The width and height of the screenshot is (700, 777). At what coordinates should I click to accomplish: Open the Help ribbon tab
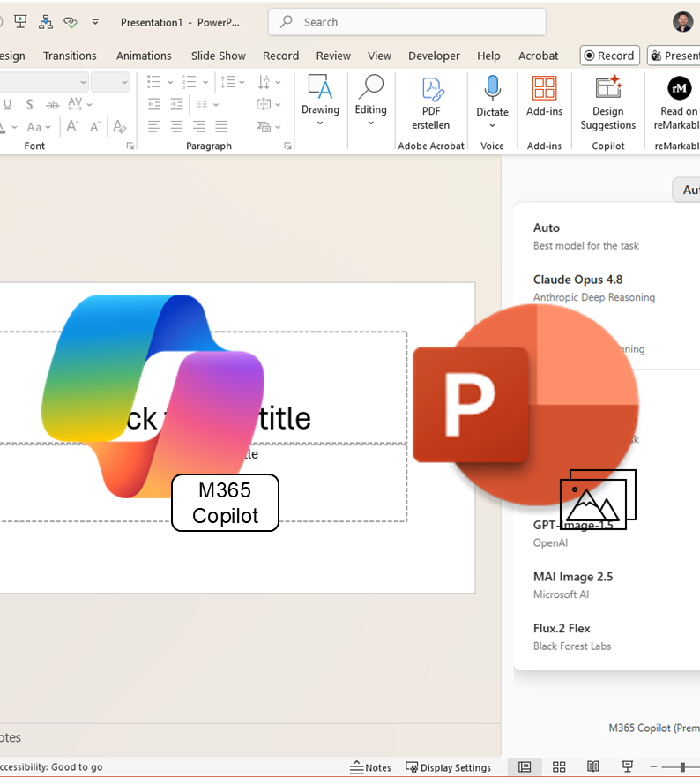pos(488,56)
